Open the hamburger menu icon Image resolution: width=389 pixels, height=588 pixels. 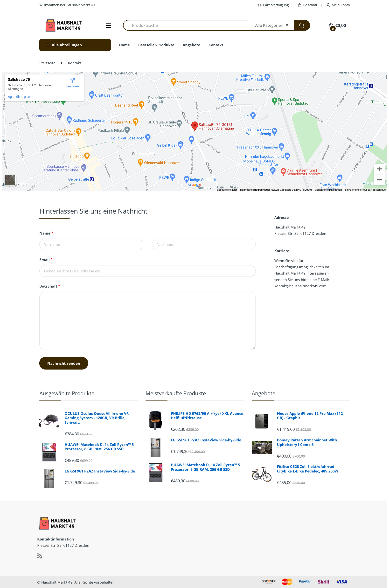pyautogui.click(x=108, y=26)
